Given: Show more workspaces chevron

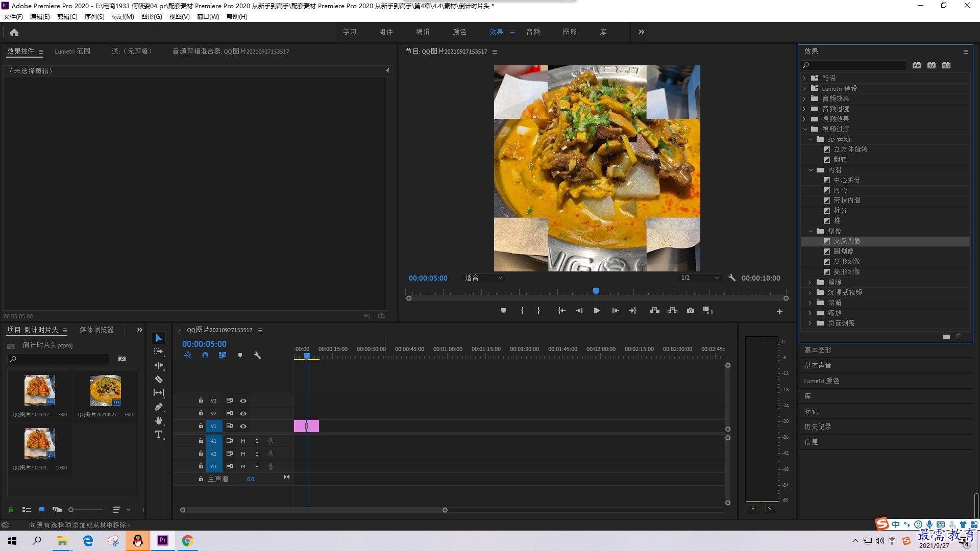Looking at the screenshot, I should 642,32.
